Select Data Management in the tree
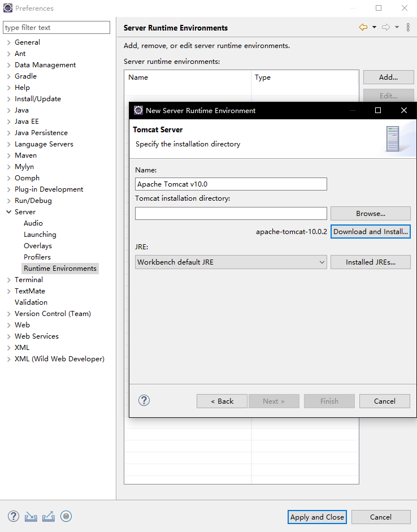This screenshot has height=532, width=417. pos(45,65)
